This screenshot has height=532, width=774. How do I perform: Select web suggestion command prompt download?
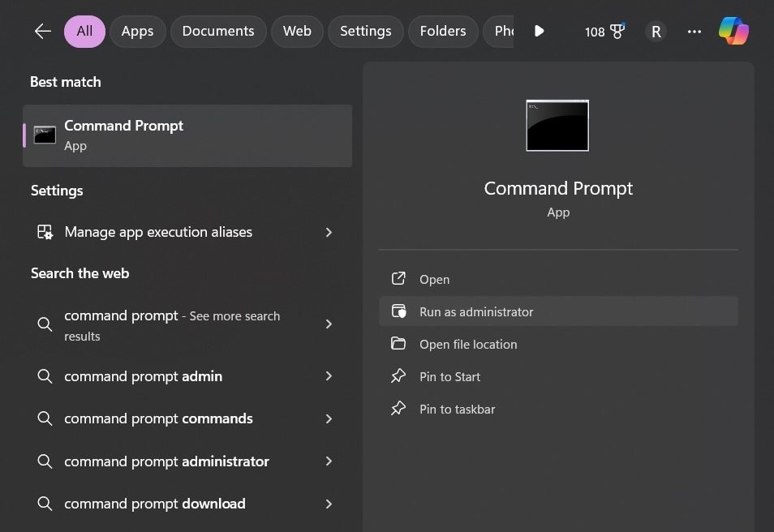tap(187, 504)
